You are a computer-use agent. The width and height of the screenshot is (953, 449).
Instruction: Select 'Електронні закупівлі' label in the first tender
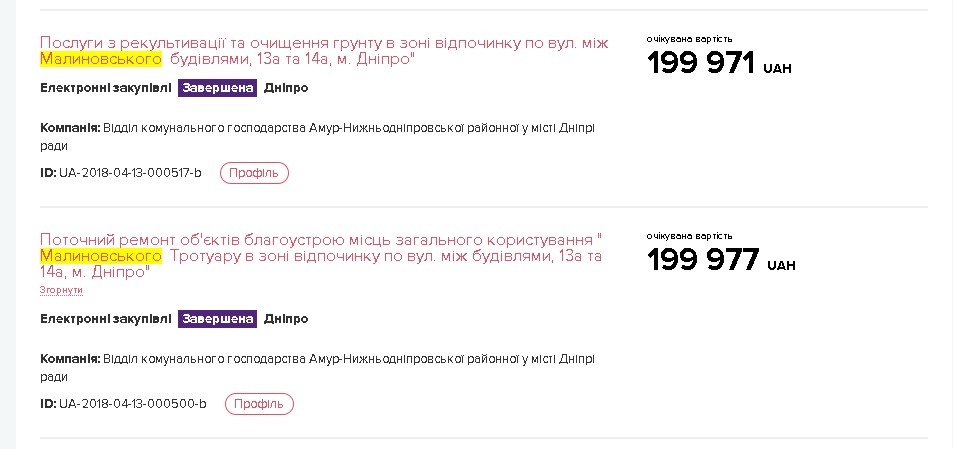(x=105, y=88)
